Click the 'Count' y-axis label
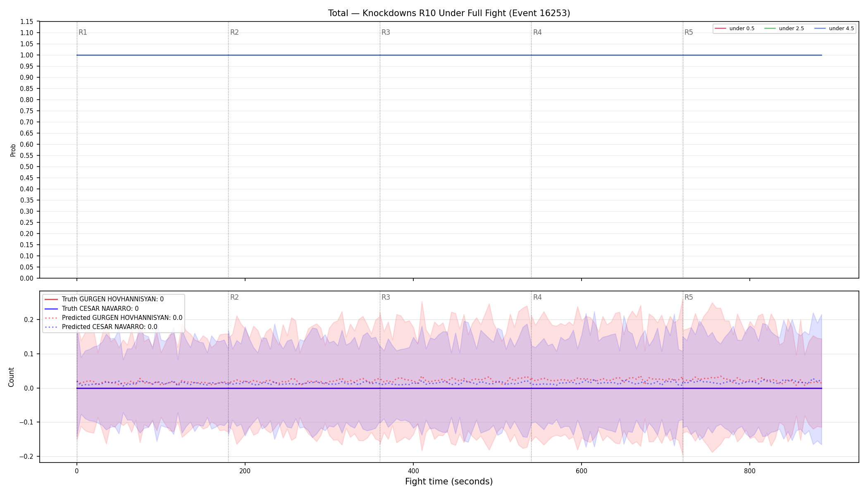The width and height of the screenshot is (868, 496). tap(11, 377)
